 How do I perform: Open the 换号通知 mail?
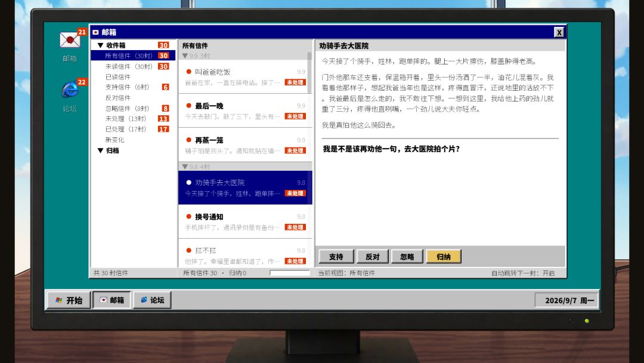[245, 222]
